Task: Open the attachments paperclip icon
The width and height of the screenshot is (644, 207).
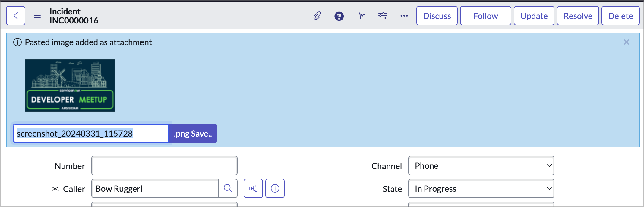Action: (317, 16)
